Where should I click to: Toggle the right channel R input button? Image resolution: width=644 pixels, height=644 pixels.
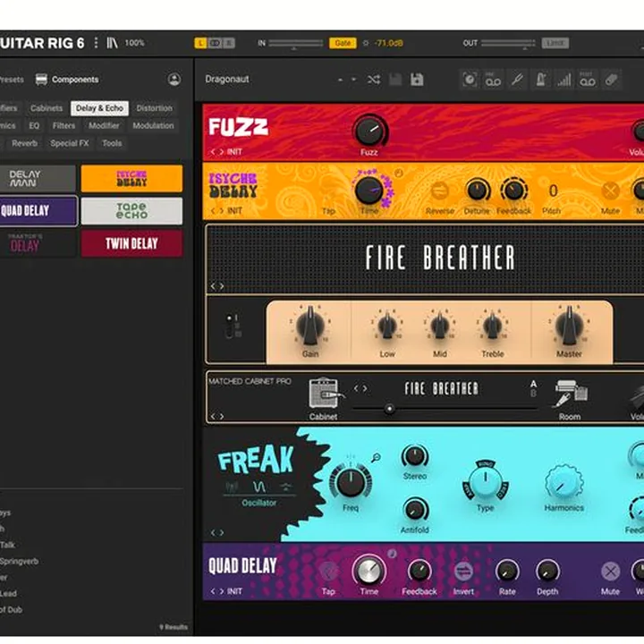[229, 43]
